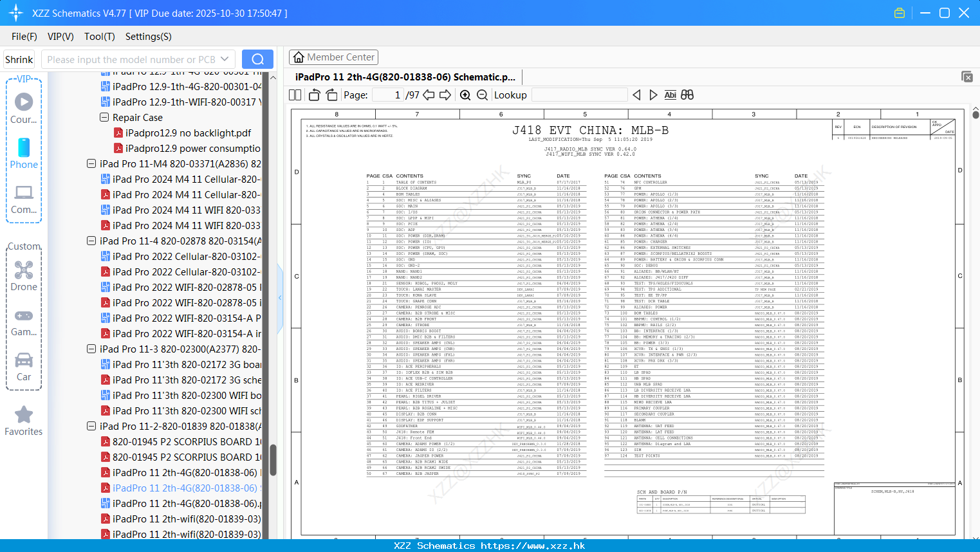Viewport: 980px width, 552px height.
Task: Select the Custom category label
Action: pyautogui.click(x=24, y=246)
